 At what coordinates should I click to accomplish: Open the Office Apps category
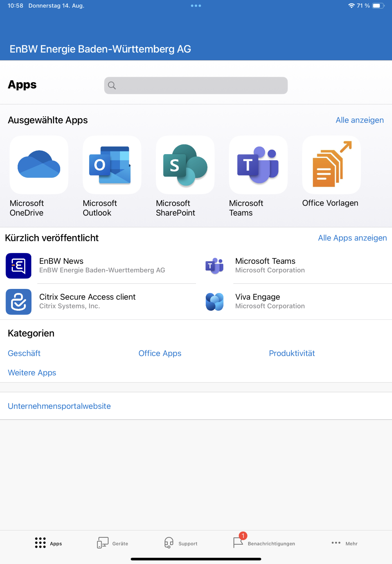(160, 353)
